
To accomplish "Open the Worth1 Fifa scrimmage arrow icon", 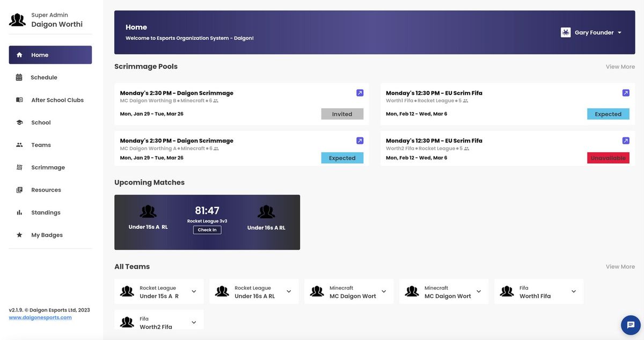I will 626,93.
